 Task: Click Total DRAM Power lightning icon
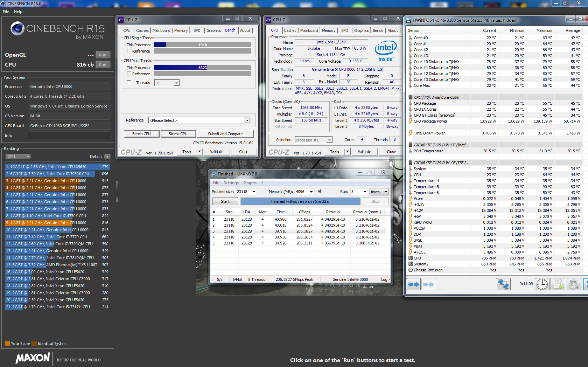click(411, 133)
